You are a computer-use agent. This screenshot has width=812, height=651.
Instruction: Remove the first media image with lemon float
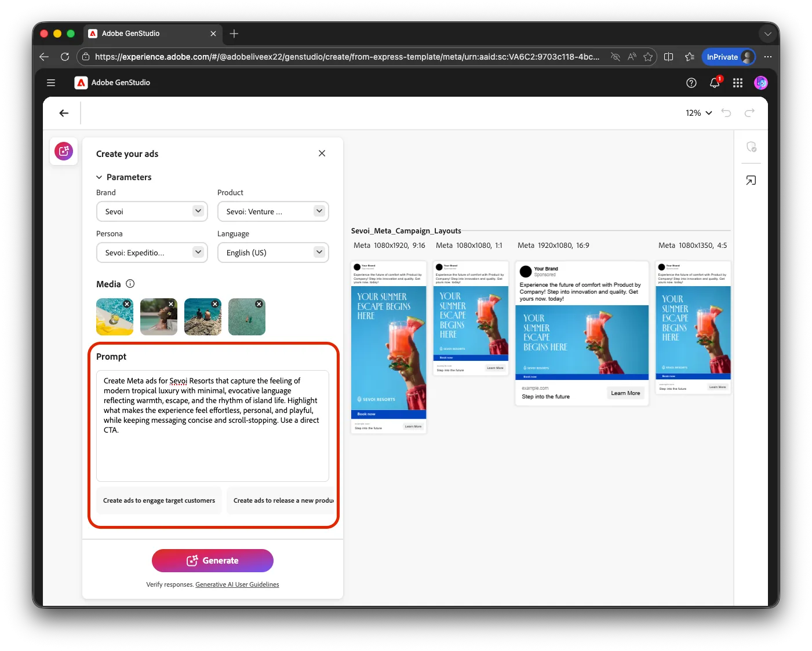[x=127, y=304]
